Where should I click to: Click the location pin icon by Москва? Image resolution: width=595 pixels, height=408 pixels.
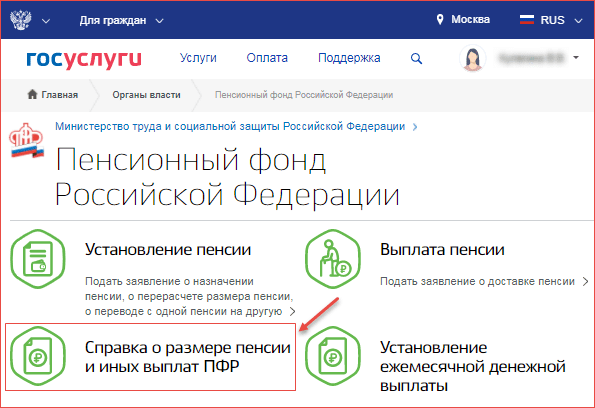click(440, 20)
